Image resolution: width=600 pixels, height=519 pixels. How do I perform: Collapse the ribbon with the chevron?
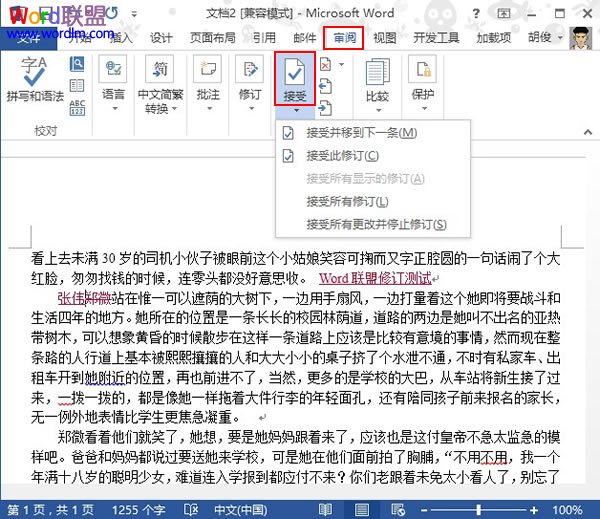[x=588, y=132]
